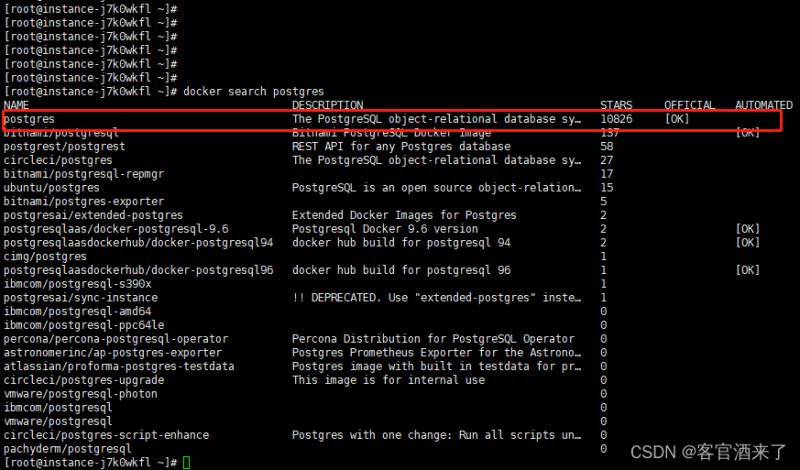This screenshot has width=800, height=470.
Task: Click 'Percona Distribution for PostgreSQL Operator' description
Action: coord(433,339)
